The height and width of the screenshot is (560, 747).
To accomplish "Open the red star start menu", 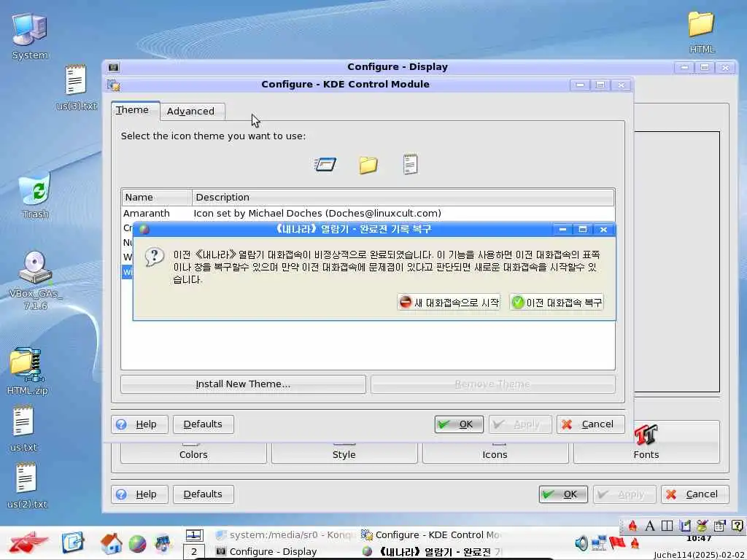I will [x=28, y=543].
